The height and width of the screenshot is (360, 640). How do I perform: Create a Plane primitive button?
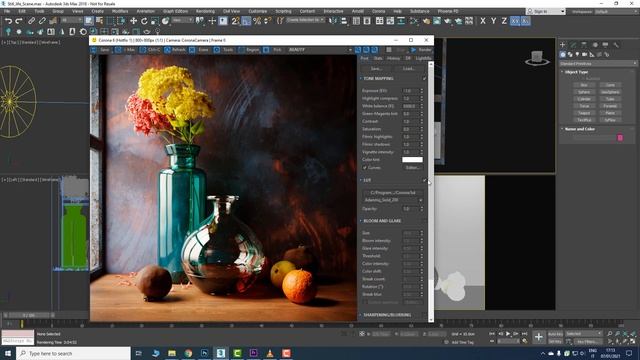[610, 113]
